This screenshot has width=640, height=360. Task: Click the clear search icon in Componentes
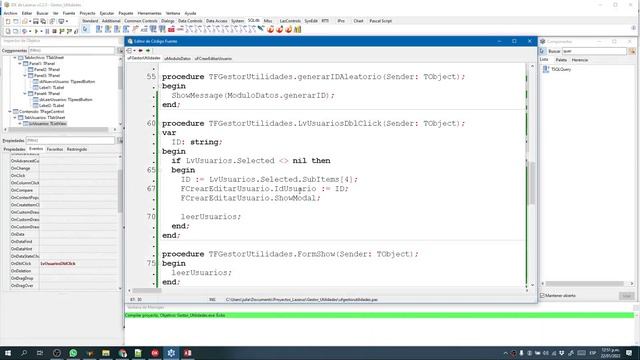tap(632, 51)
